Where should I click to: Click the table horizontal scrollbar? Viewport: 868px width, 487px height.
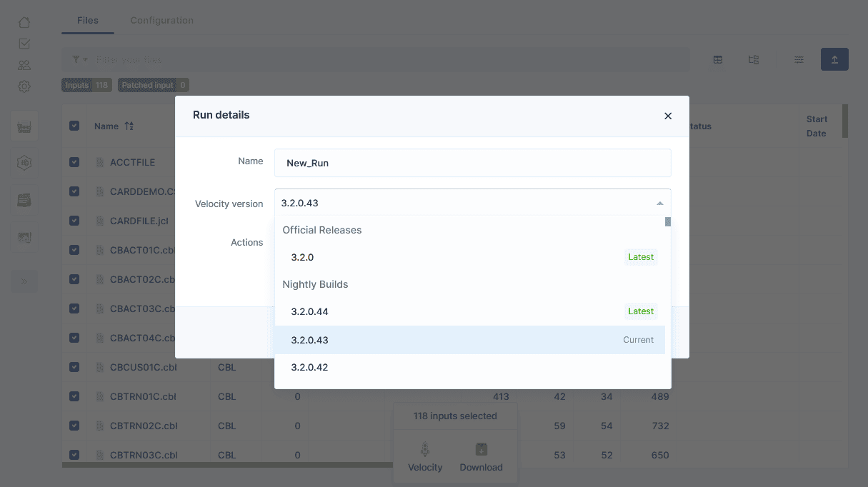(x=229, y=465)
